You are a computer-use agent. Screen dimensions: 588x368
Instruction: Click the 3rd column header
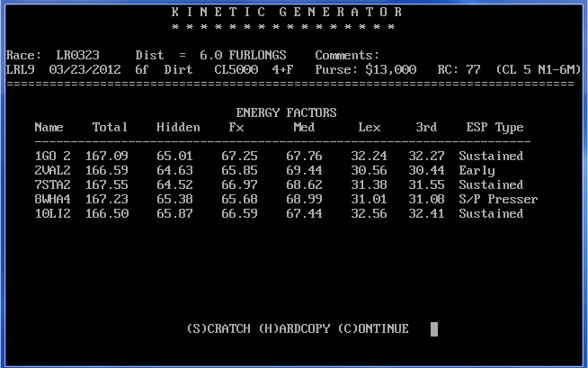click(426, 127)
